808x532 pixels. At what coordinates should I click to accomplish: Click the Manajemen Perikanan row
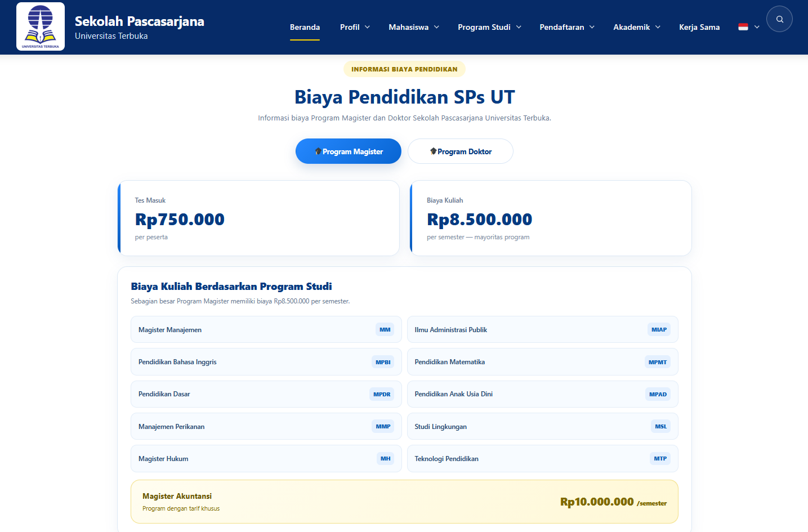[266, 426]
